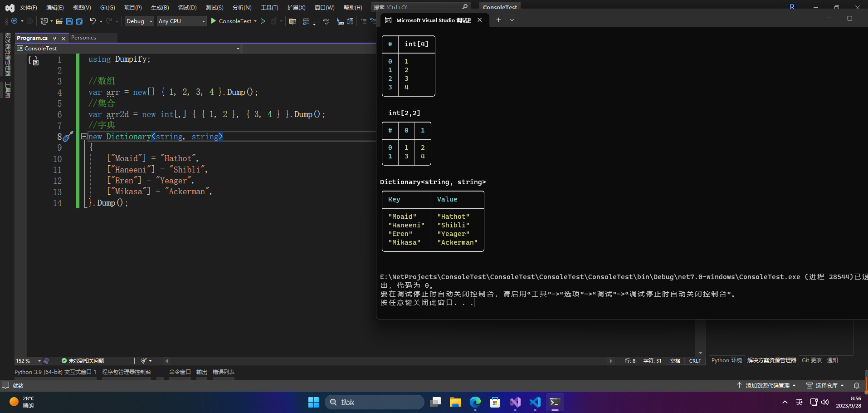Open the 152 % zoom level dropdown
This screenshot has width=868, height=413.
click(x=39, y=361)
